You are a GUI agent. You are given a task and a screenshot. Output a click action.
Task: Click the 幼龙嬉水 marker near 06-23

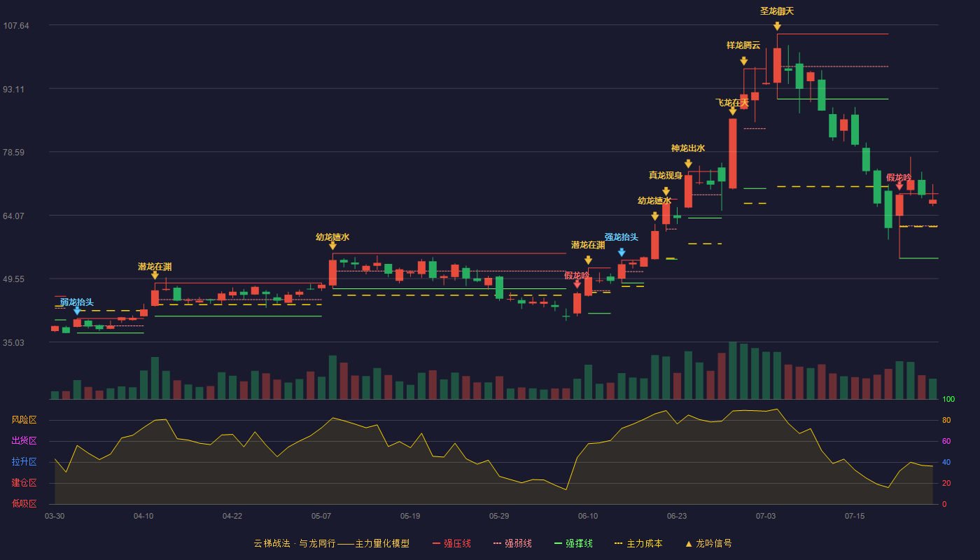coord(654,216)
